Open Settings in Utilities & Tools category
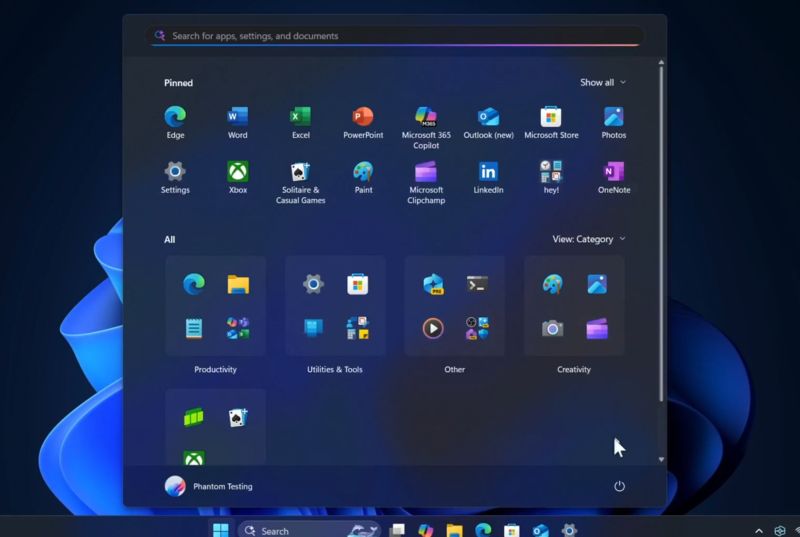800x537 pixels. [x=313, y=284]
